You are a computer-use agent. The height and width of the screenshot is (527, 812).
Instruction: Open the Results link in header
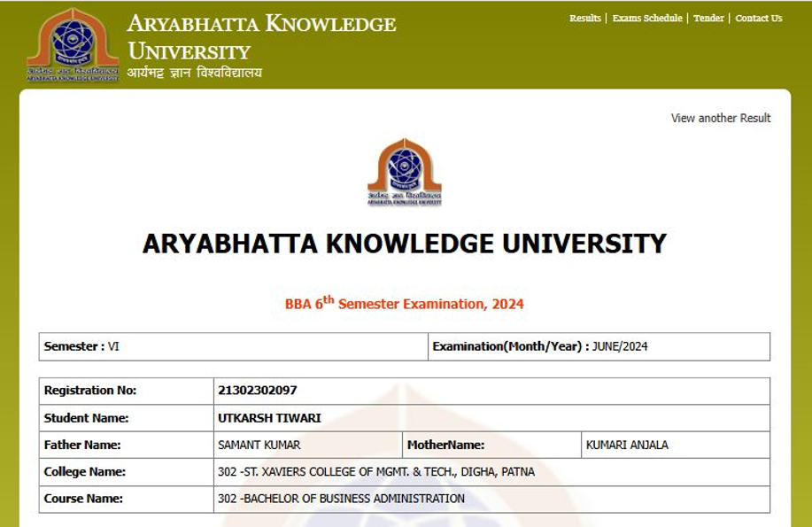pos(585,18)
